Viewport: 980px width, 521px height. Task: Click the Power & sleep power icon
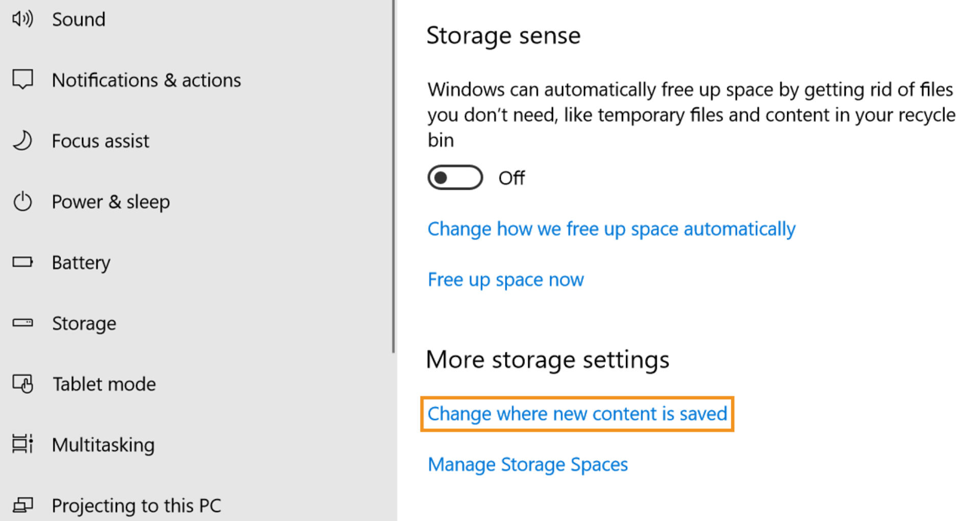22,202
